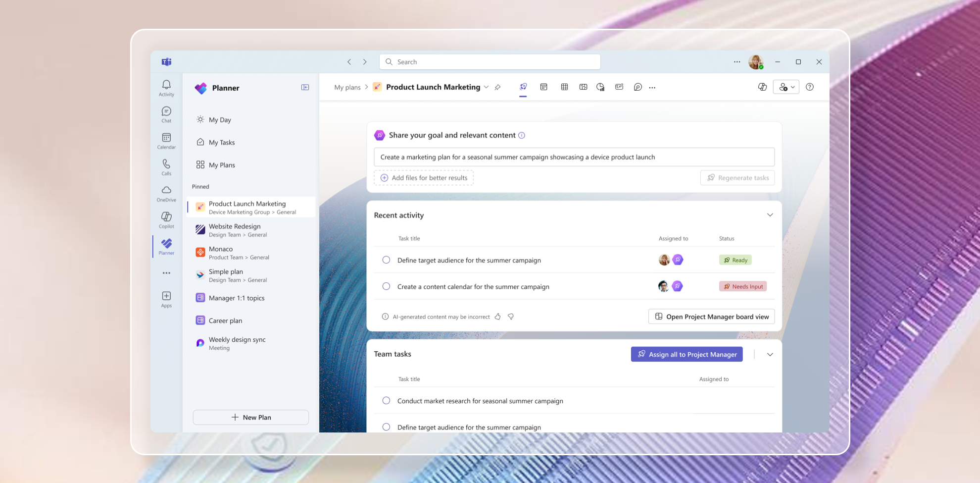Open My Plans in the Planner sidebar
The height and width of the screenshot is (483, 980).
pos(221,164)
